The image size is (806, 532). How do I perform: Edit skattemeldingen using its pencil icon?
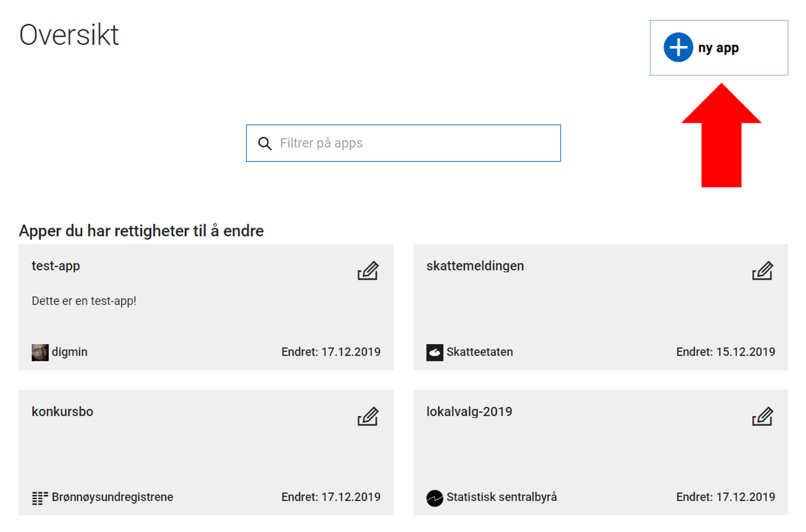763,270
